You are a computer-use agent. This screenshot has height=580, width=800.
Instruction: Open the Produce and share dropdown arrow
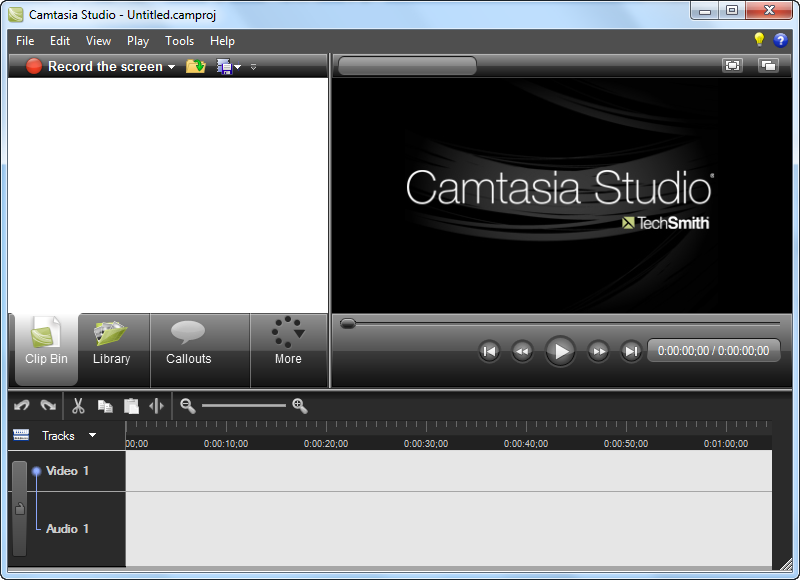point(238,67)
